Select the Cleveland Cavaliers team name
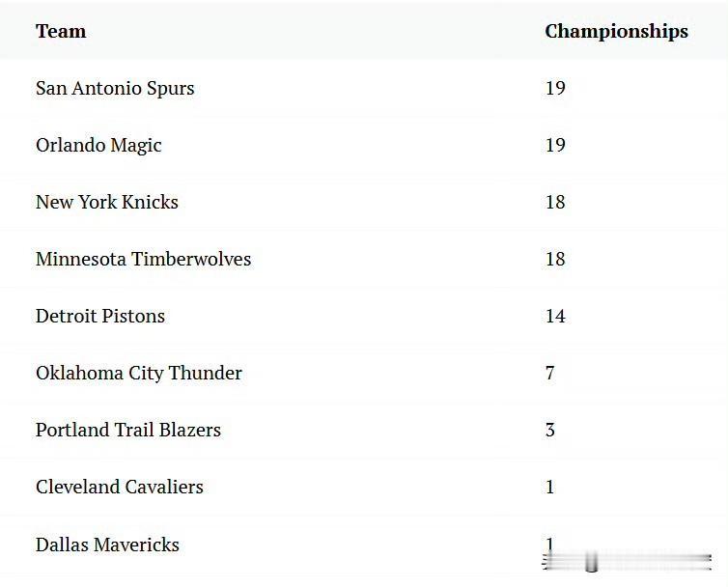Screen dimensions: 728x587 pyautogui.click(x=120, y=488)
